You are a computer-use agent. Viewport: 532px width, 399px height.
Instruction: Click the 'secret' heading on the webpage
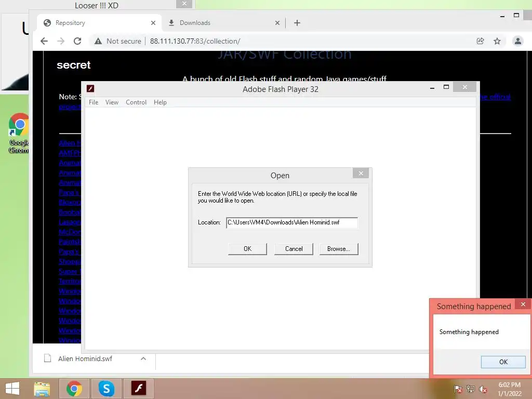pyautogui.click(x=74, y=65)
